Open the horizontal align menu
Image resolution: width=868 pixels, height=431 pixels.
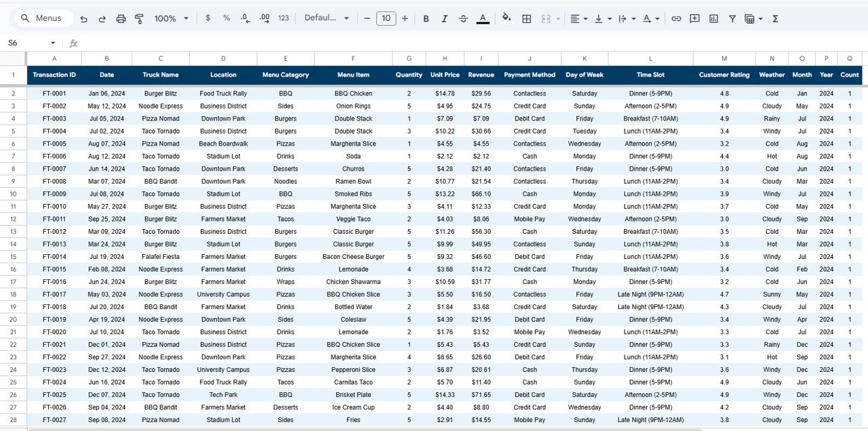pos(578,18)
